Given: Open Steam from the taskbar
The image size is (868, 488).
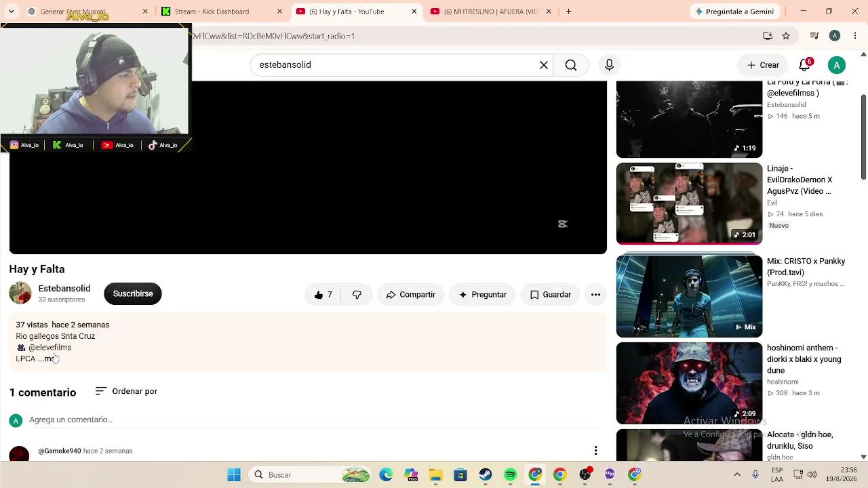Looking at the screenshot, I should click(x=486, y=475).
